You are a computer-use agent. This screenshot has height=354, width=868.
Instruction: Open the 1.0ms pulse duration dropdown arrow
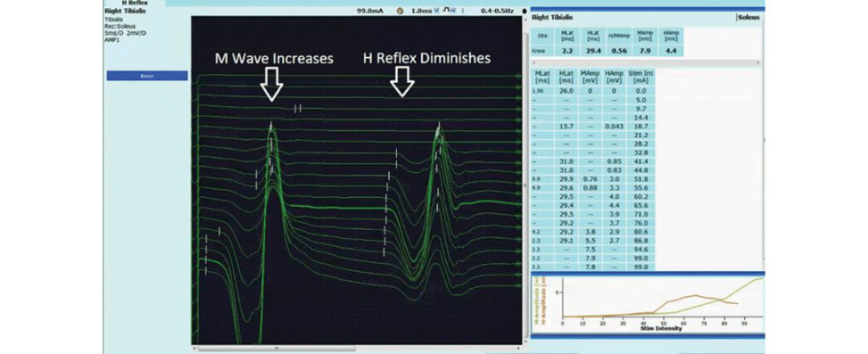click(437, 11)
